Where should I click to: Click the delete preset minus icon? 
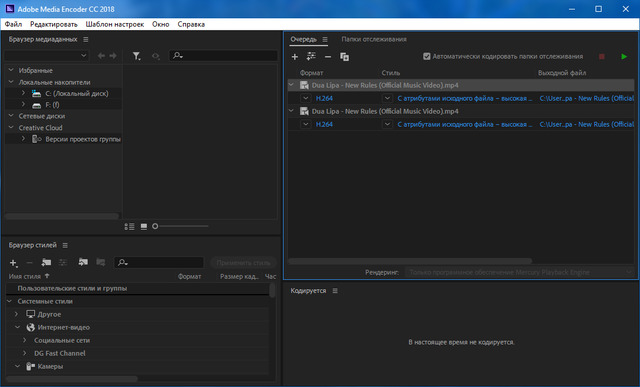[29, 262]
